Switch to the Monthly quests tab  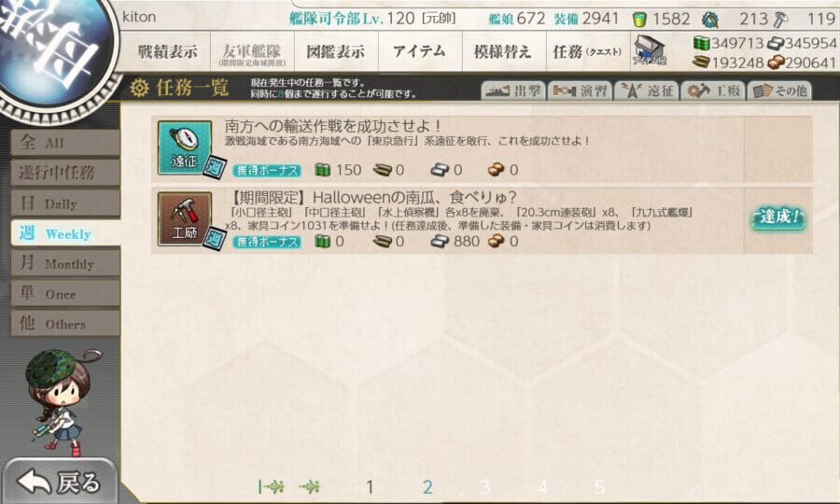click(65, 263)
